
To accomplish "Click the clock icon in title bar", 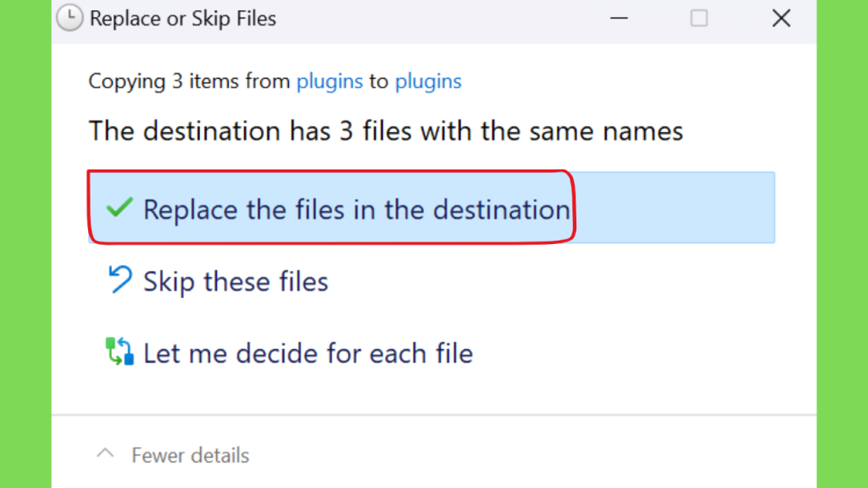I will point(70,18).
